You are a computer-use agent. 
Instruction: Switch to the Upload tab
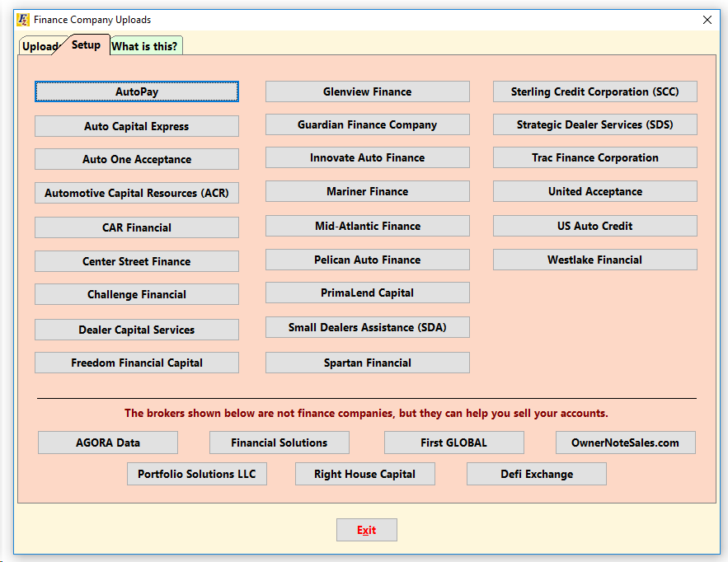tap(40, 46)
